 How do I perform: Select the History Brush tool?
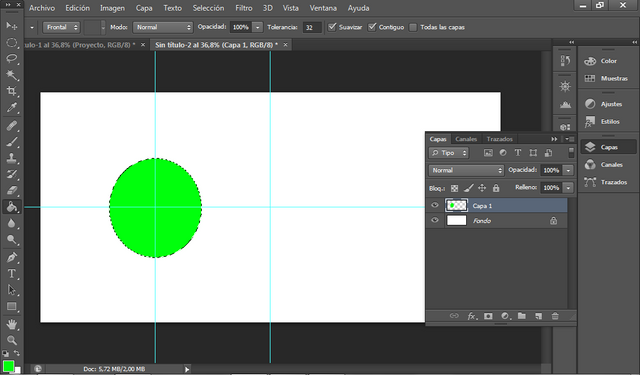click(x=12, y=175)
